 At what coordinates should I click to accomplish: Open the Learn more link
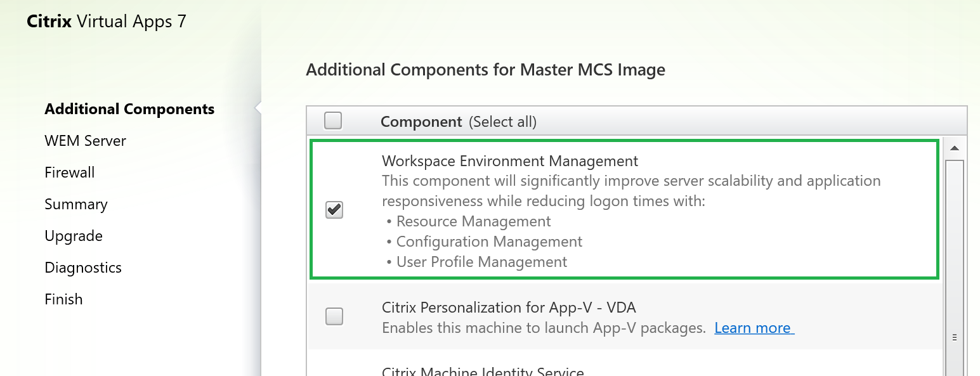point(754,328)
